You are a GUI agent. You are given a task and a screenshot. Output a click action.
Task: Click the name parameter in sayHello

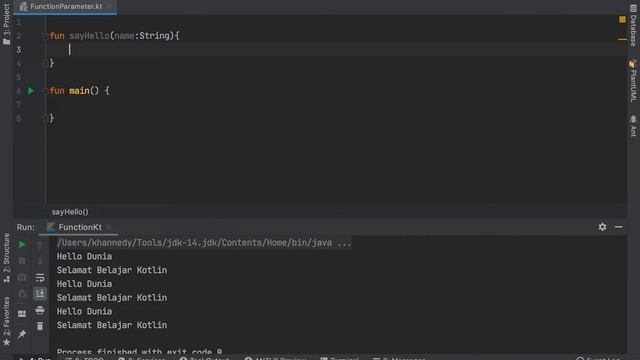(124, 36)
